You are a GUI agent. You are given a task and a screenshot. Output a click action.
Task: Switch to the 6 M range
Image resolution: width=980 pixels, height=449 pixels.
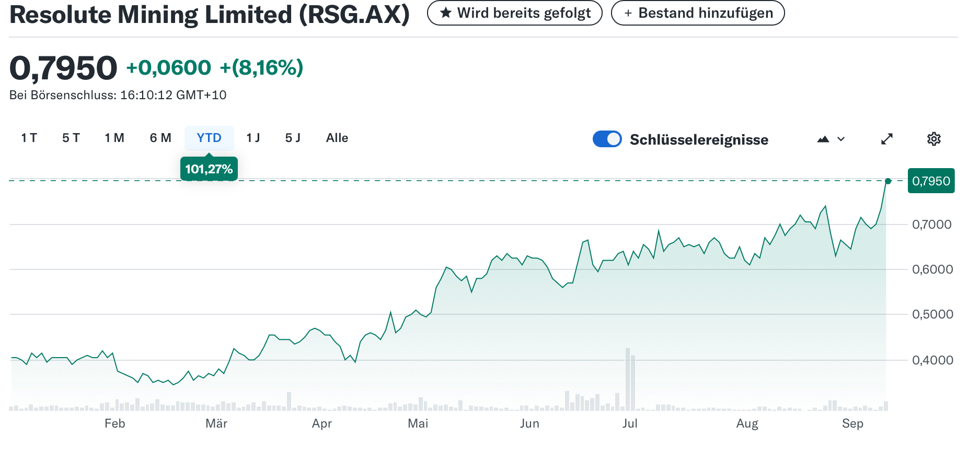tap(160, 138)
